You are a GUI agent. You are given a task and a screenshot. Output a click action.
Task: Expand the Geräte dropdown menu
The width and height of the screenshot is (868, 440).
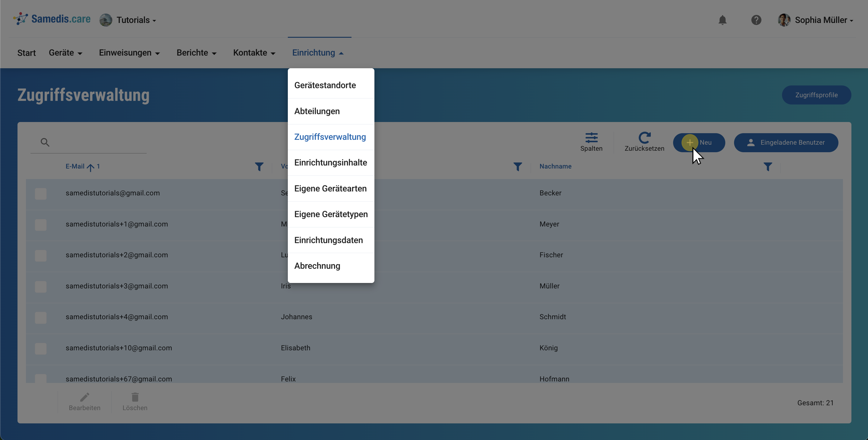65,53
